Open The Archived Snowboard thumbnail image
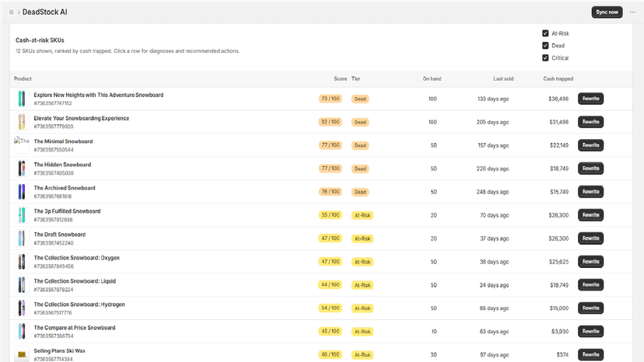 point(21,192)
